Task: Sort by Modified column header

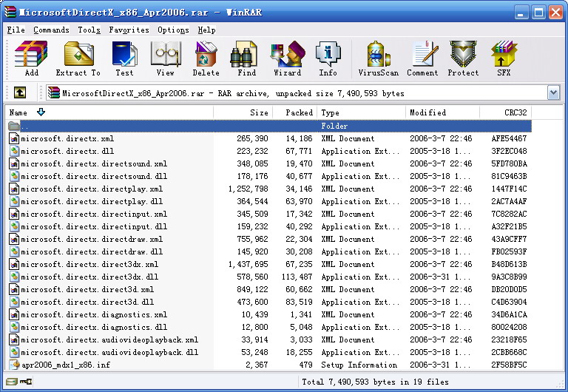Action: pyautogui.click(x=442, y=112)
